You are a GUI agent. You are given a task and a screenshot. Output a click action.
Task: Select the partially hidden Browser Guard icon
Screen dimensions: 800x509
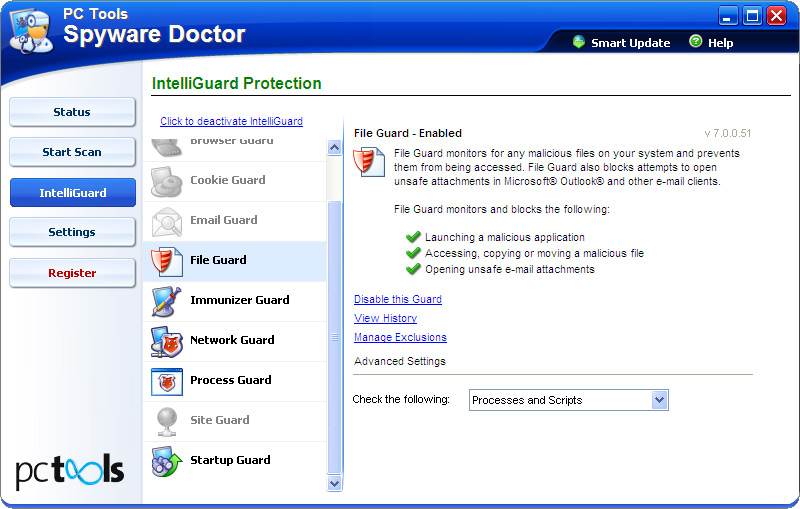166,148
